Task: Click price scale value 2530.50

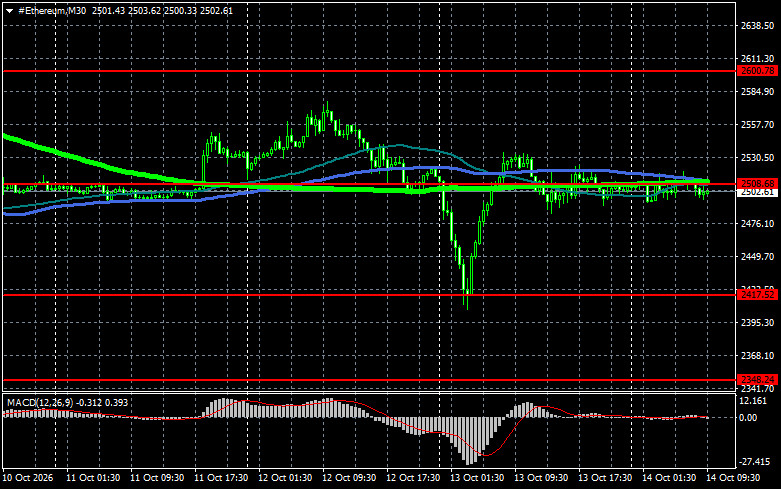Action: click(758, 157)
